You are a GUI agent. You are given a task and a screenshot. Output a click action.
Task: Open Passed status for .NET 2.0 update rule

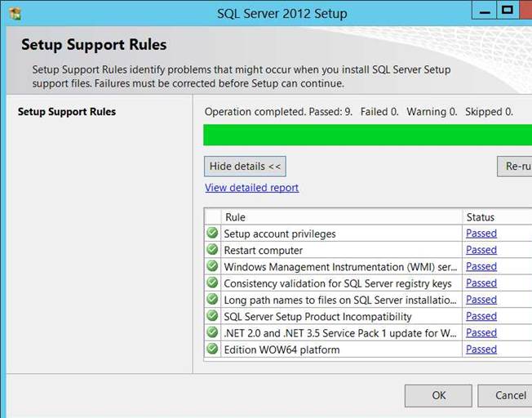coord(481,333)
